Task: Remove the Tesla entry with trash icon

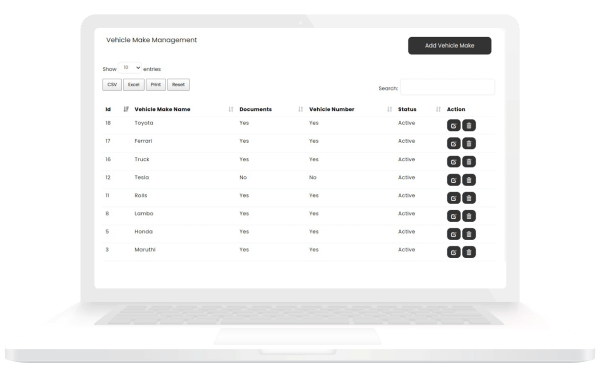Action: click(469, 180)
